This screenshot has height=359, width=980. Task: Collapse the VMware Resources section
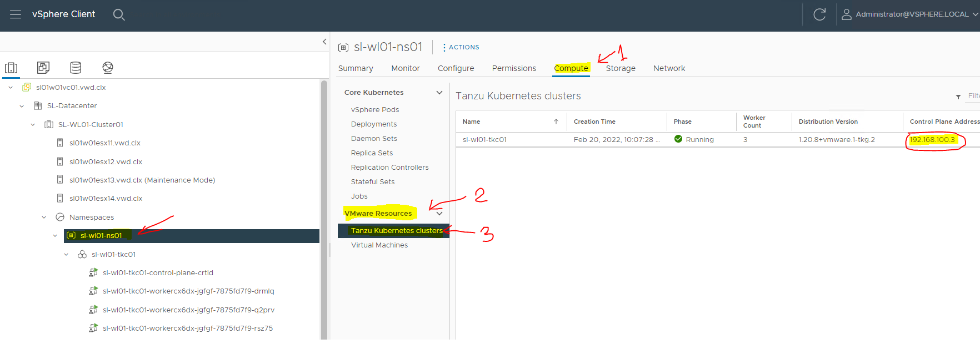439,214
